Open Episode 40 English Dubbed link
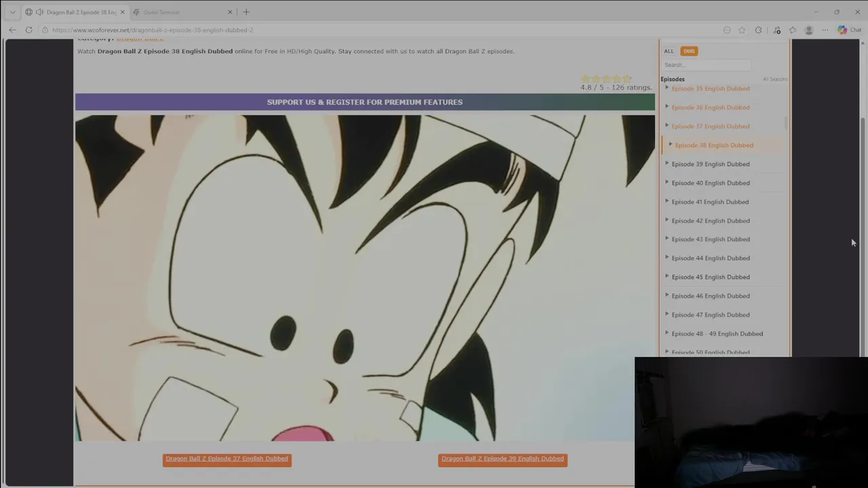868x488 pixels. [711, 183]
